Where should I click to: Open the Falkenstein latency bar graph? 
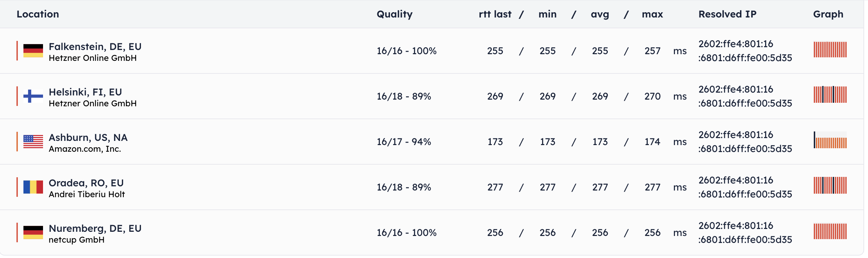coord(830,50)
